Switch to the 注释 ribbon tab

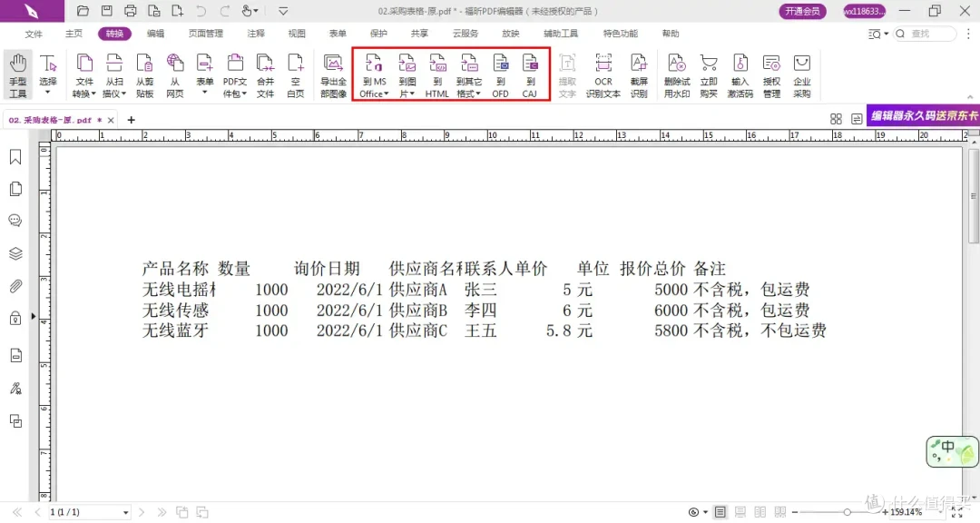[256, 34]
